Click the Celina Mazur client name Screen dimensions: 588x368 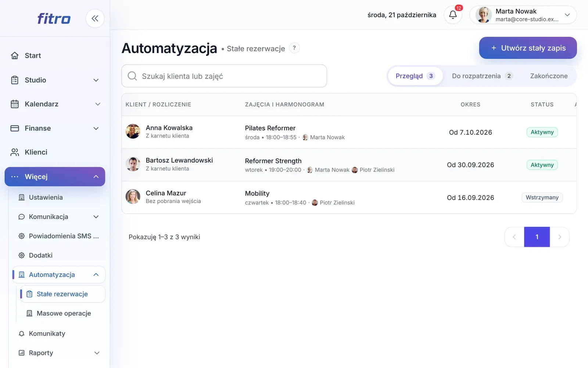[166, 193]
